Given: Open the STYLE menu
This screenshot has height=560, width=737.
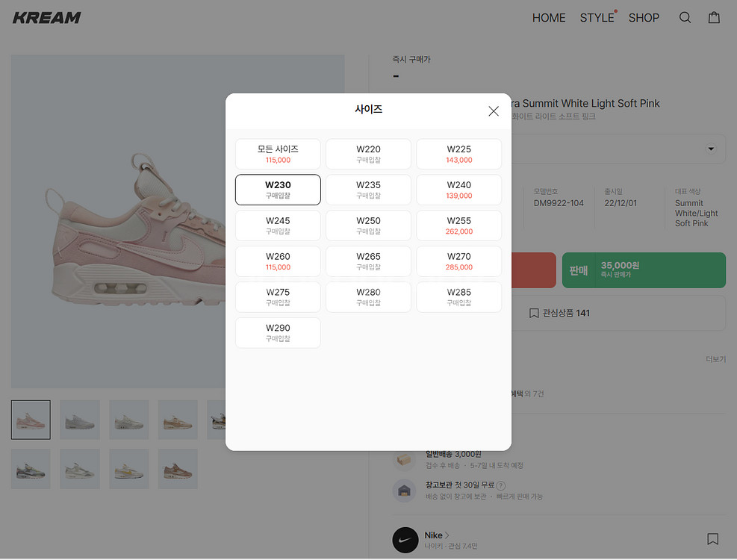Looking at the screenshot, I should click(x=597, y=18).
